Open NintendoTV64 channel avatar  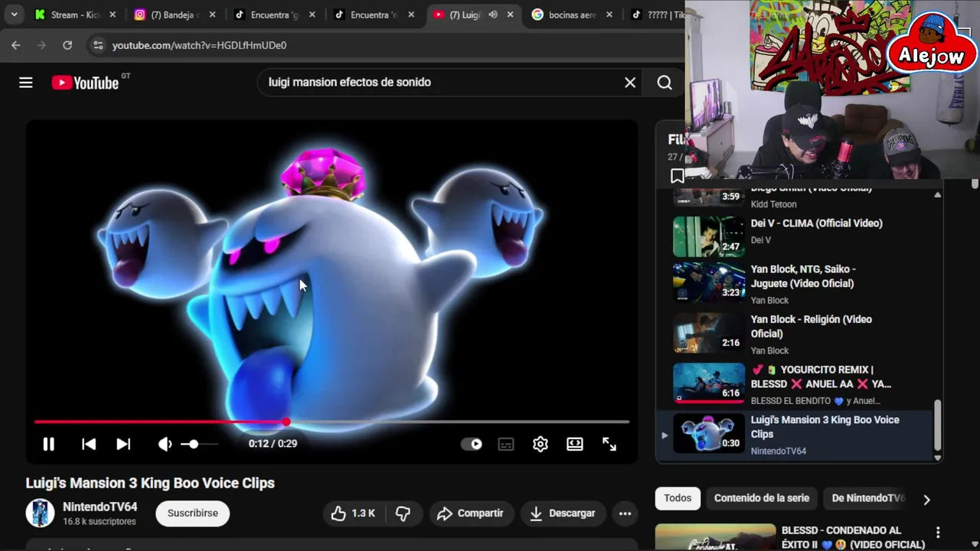(40, 513)
